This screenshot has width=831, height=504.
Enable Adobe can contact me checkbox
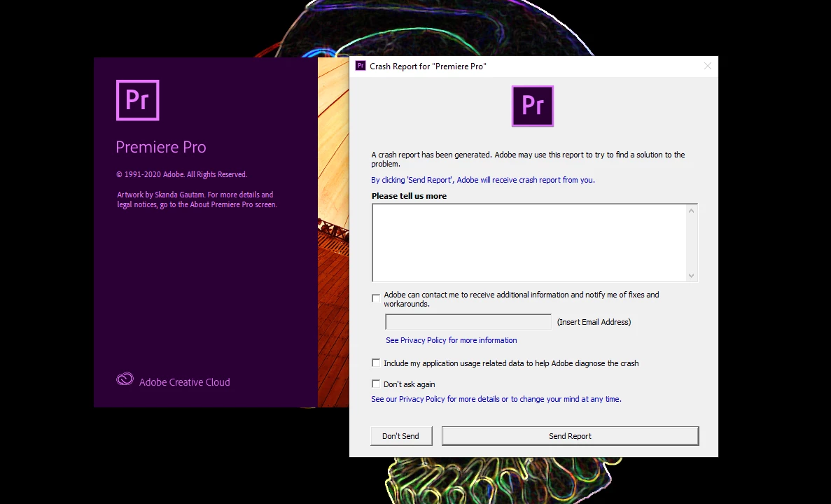click(376, 298)
